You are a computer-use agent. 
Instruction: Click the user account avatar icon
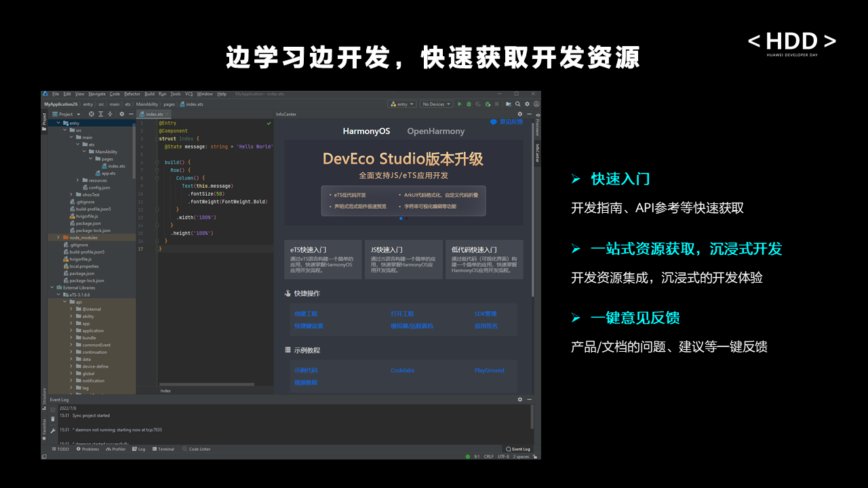pyautogui.click(x=536, y=104)
